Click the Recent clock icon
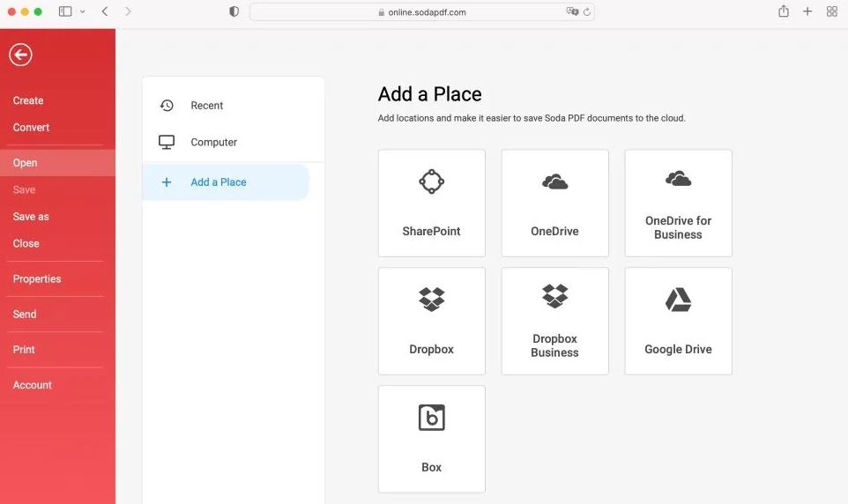The image size is (848, 504). pyautogui.click(x=167, y=106)
